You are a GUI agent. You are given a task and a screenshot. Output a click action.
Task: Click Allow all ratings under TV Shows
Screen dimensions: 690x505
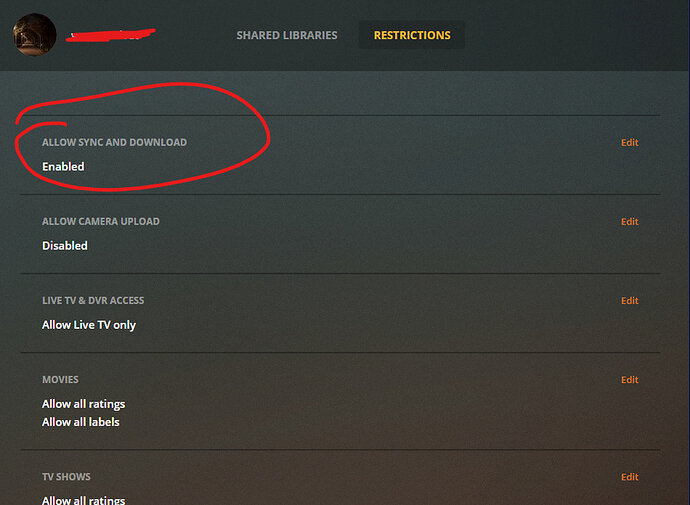coord(84,500)
